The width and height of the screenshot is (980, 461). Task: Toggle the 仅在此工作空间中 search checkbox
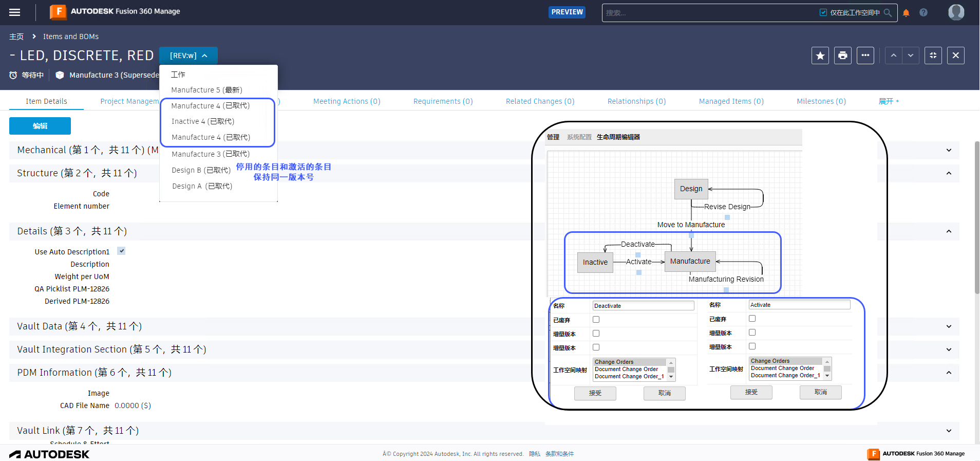823,13
